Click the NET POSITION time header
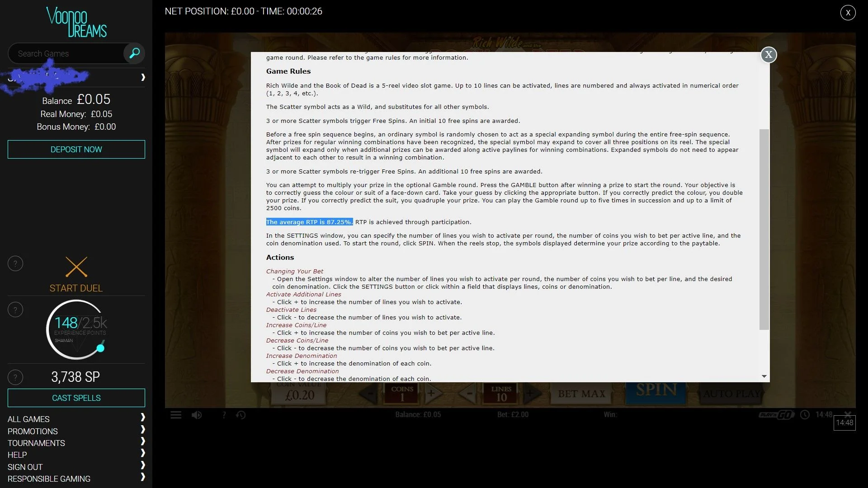 pyautogui.click(x=243, y=11)
